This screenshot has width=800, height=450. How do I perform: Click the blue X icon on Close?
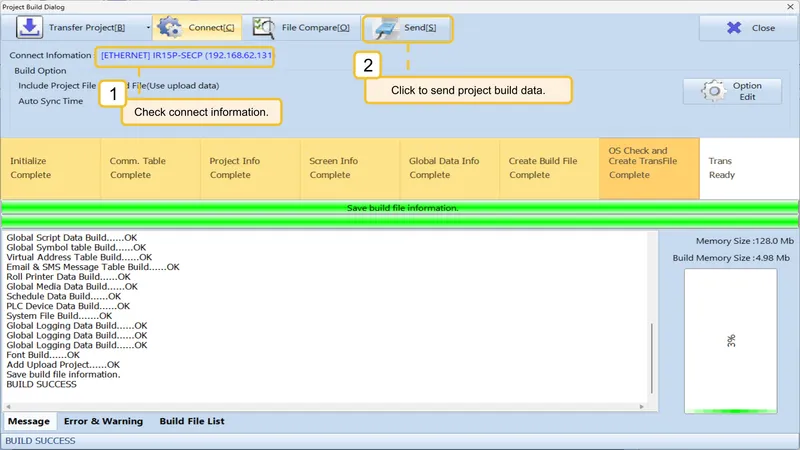734,28
